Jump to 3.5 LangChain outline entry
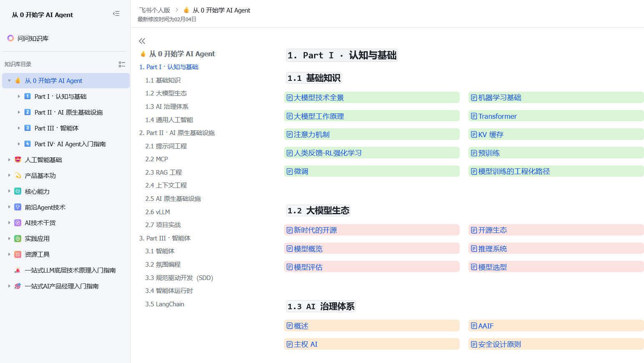The height and width of the screenshot is (363, 644). click(165, 304)
